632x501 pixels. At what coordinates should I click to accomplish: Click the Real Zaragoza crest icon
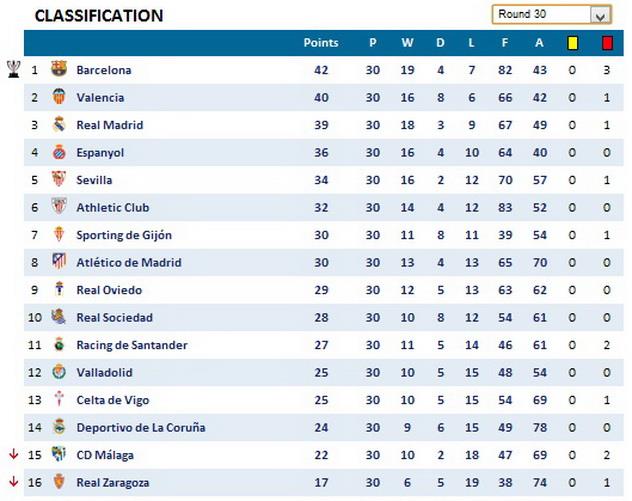point(59,482)
